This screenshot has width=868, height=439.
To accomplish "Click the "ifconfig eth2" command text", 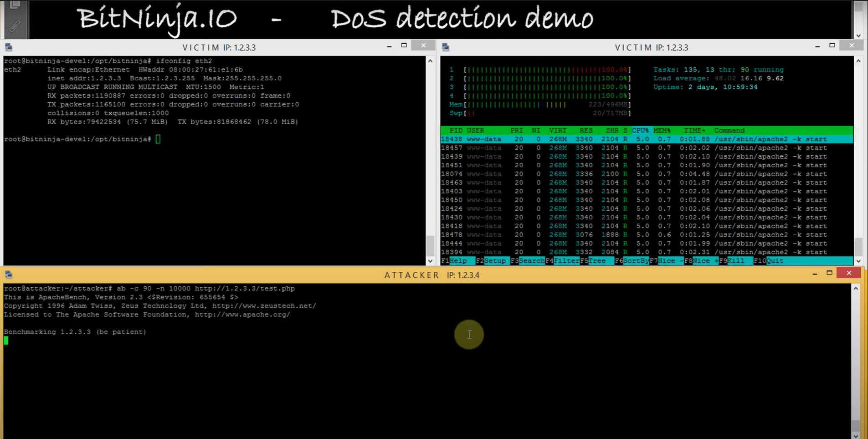I will coord(184,61).
